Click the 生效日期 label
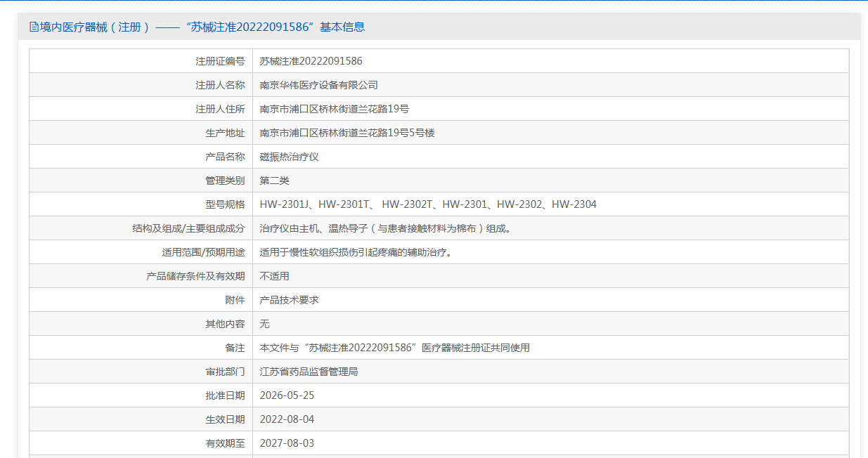868x458 pixels. click(x=225, y=419)
